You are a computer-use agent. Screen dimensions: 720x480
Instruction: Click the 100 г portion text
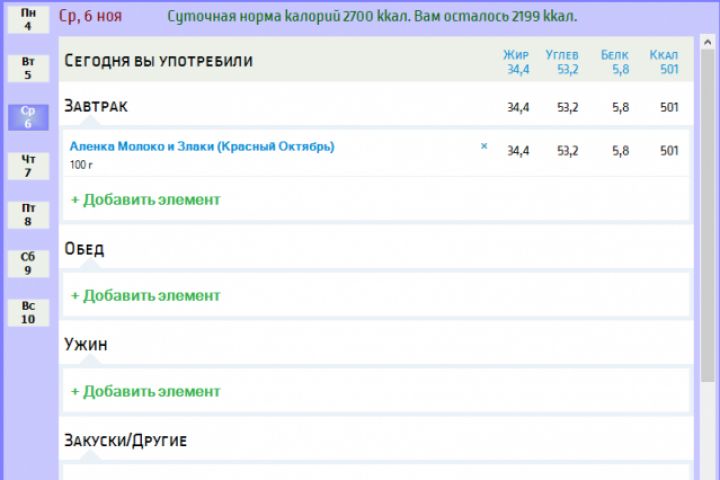pyautogui.click(x=81, y=164)
